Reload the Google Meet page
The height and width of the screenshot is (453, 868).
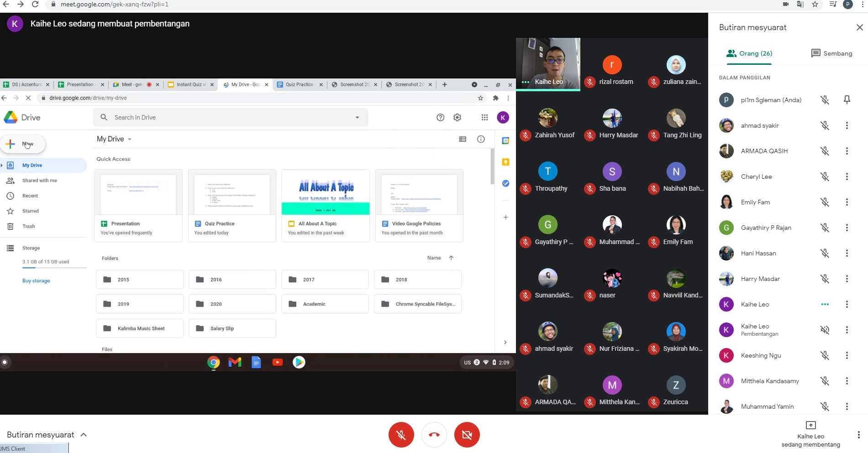coord(35,4)
